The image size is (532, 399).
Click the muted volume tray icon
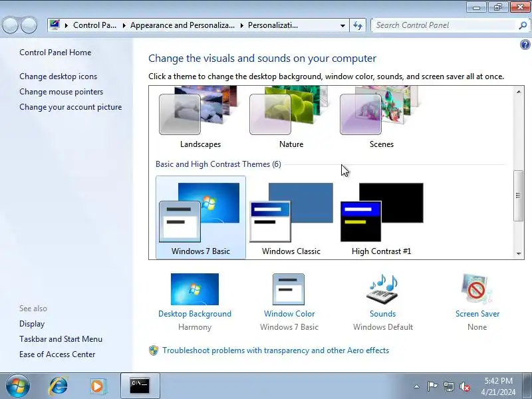point(464,386)
